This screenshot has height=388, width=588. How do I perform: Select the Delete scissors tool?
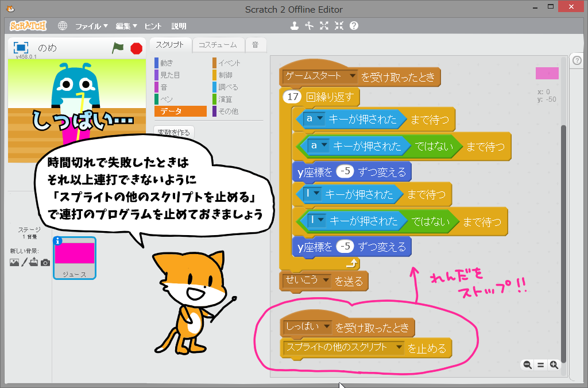[x=309, y=25]
